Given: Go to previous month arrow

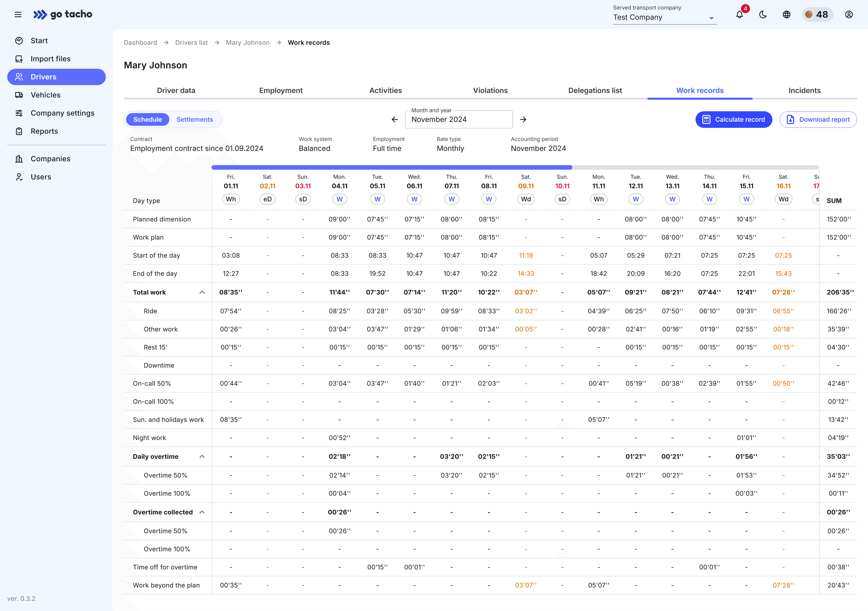Looking at the screenshot, I should pyautogui.click(x=395, y=119).
